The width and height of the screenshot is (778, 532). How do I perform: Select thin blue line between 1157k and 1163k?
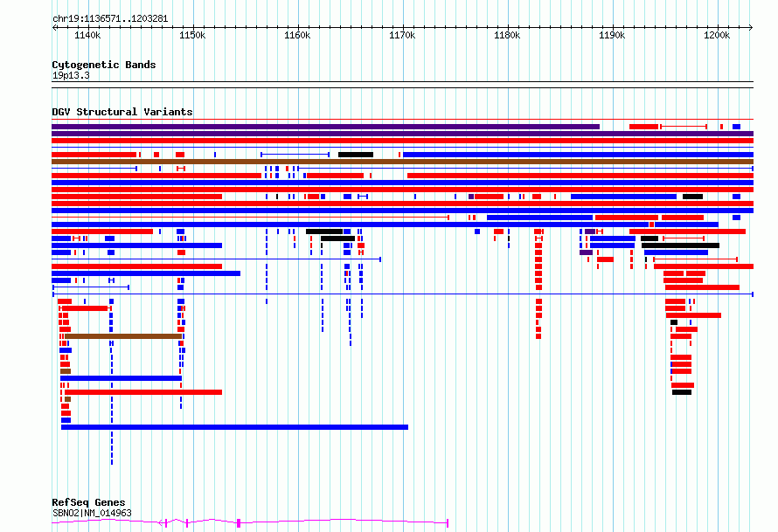pyautogui.click(x=295, y=155)
